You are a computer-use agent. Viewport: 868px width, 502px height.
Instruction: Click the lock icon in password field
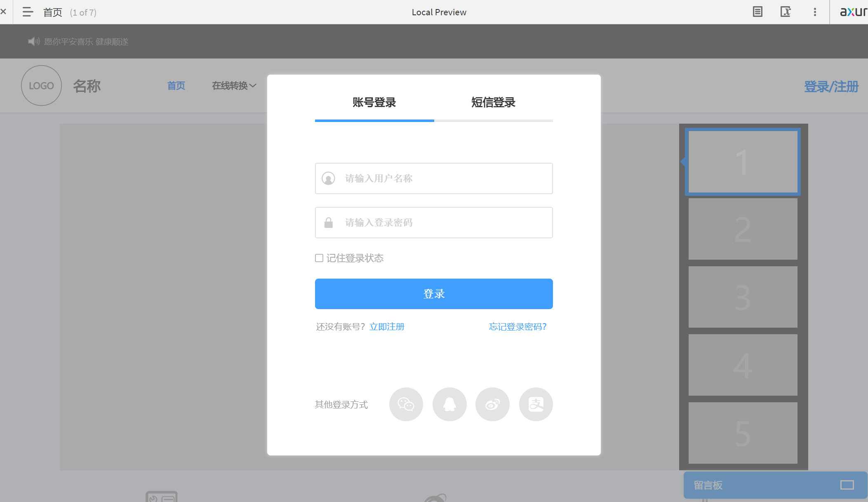(328, 223)
